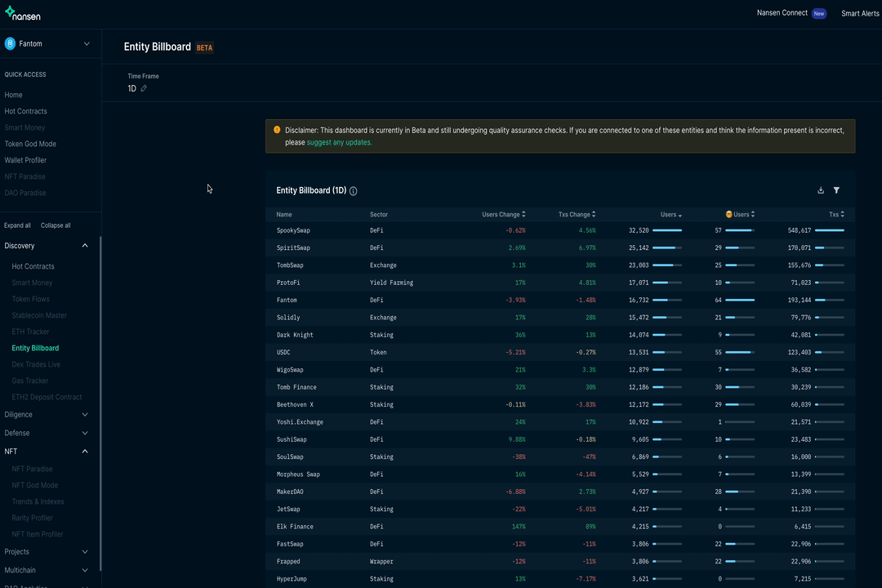Viewport: 882px width, 588px height.
Task: Open Hot Contracts in Quick Access
Action: [x=26, y=111]
